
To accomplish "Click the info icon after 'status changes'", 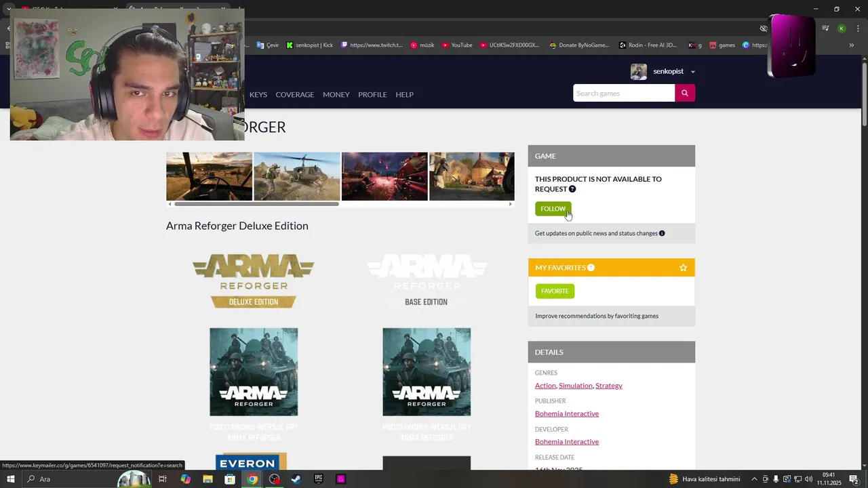I will [662, 233].
